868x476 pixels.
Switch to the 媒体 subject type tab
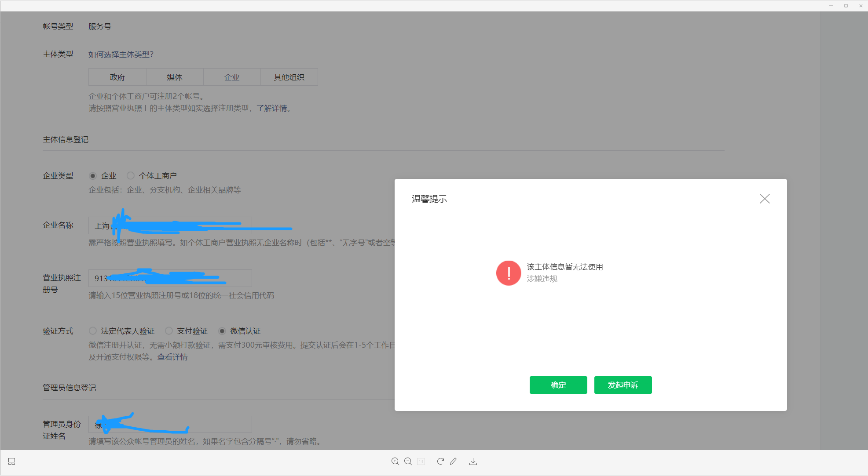[x=175, y=77]
